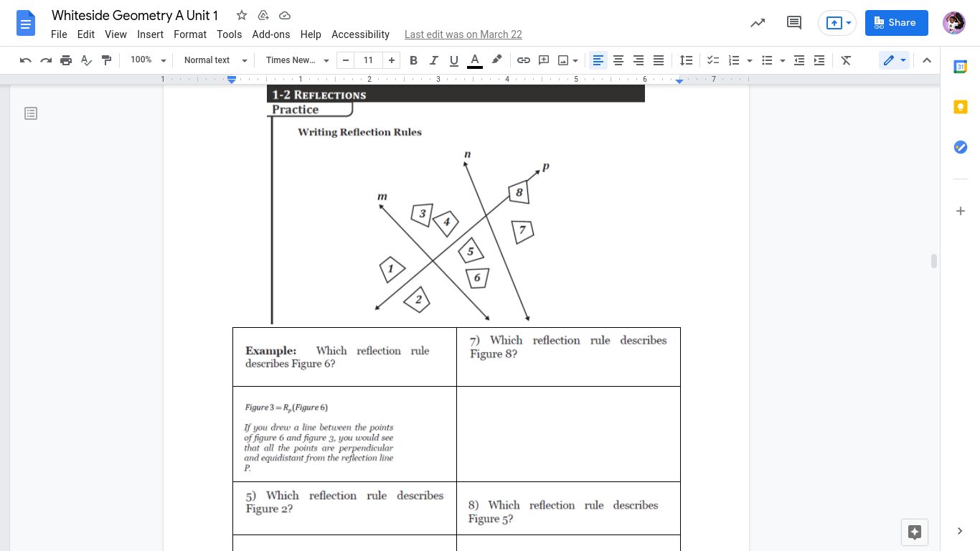980x551 pixels.
Task: Open the text color picker
Action: 474,60
